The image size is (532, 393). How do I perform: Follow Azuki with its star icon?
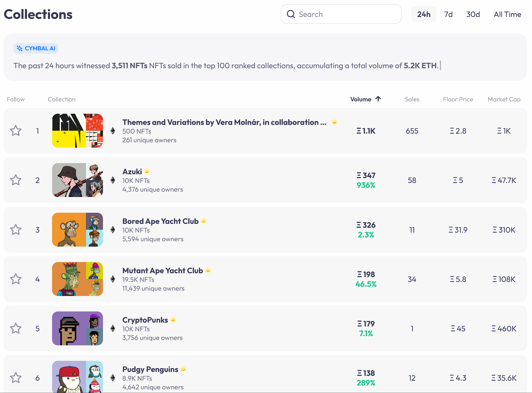(x=16, y=180)
